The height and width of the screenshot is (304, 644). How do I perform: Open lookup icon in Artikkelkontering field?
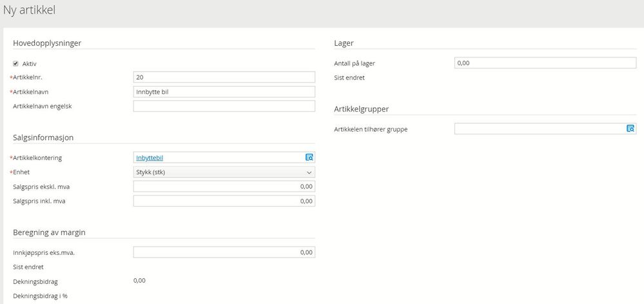pyautogui.click(x=309, y=157)
